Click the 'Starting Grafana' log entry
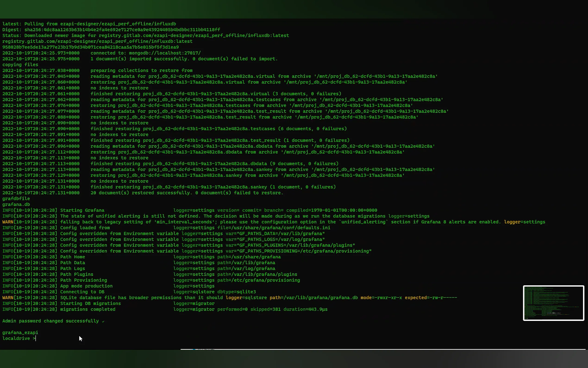The image size is (588, 368). click(x=82, y=210)
